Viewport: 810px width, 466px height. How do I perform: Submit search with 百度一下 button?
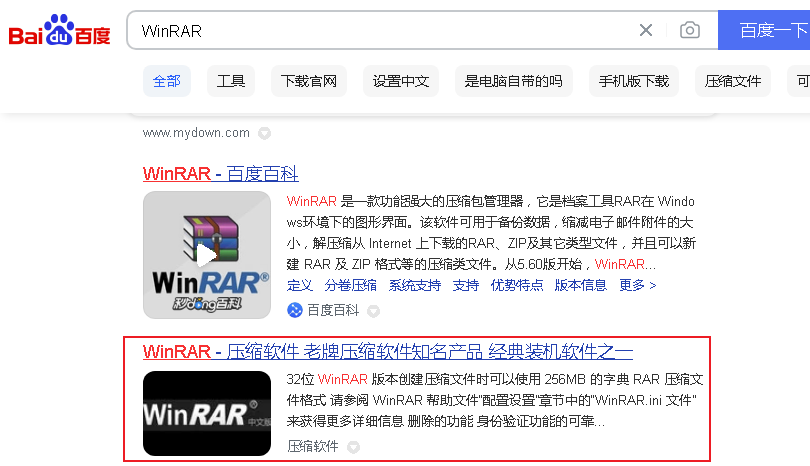(764, 30)
